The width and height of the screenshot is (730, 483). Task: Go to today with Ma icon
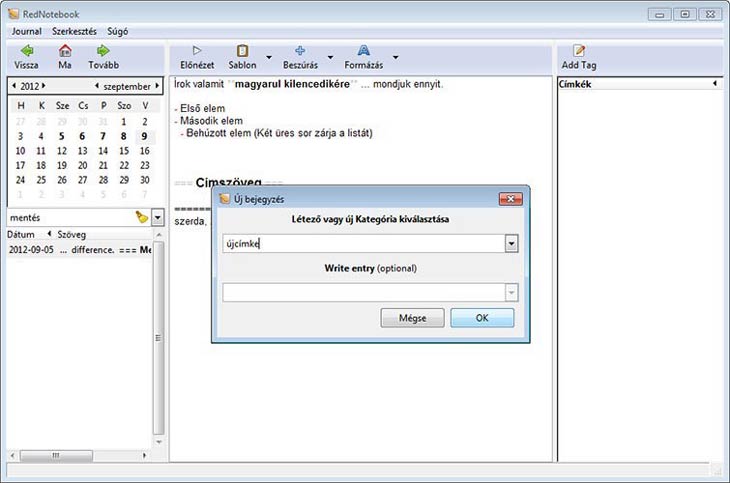(x=65, y=51)
